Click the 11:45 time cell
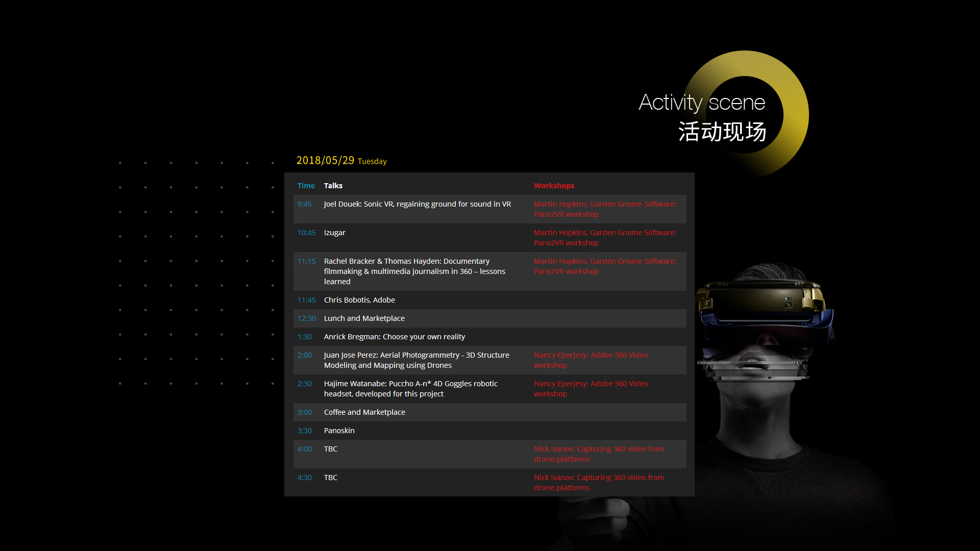 point(307,300)
